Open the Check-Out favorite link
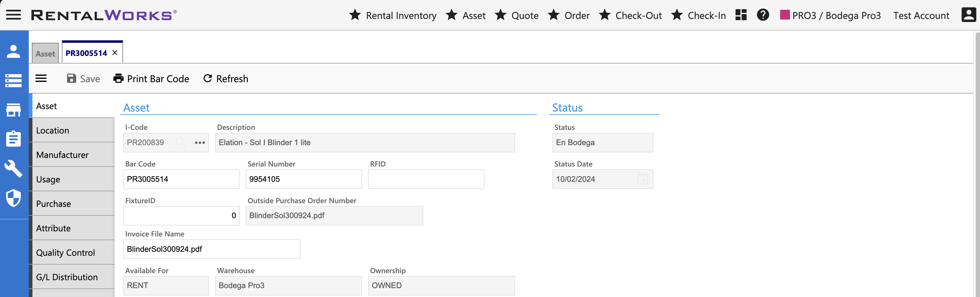 [639, 16]
